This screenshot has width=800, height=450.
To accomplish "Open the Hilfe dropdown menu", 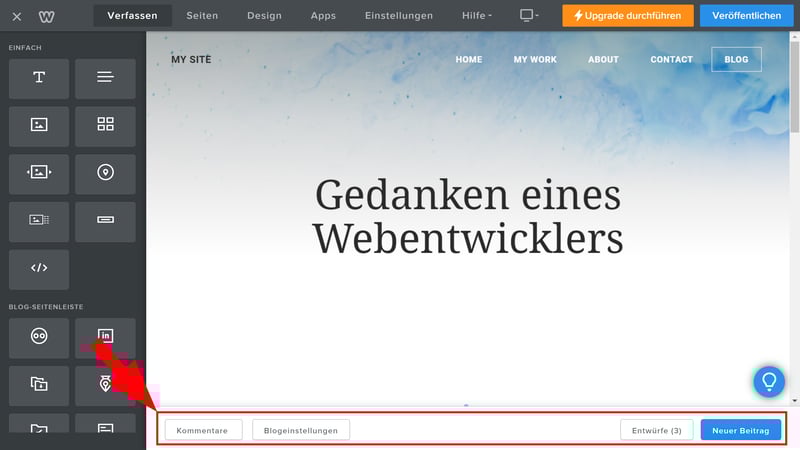I will pos(477,16).
